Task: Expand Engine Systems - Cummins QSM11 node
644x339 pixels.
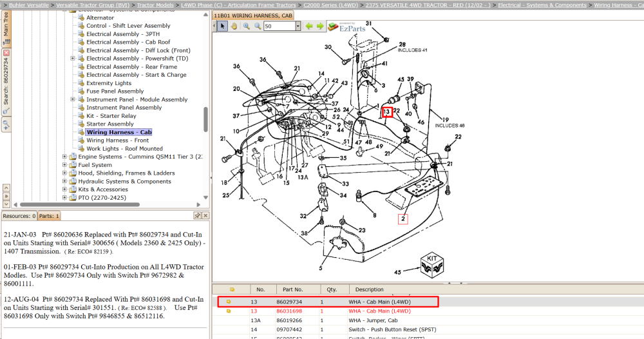Action: click(x=64, y=157)
